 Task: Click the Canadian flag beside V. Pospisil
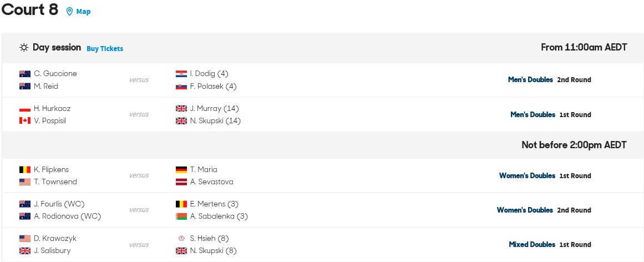click(x=25, y=120)
